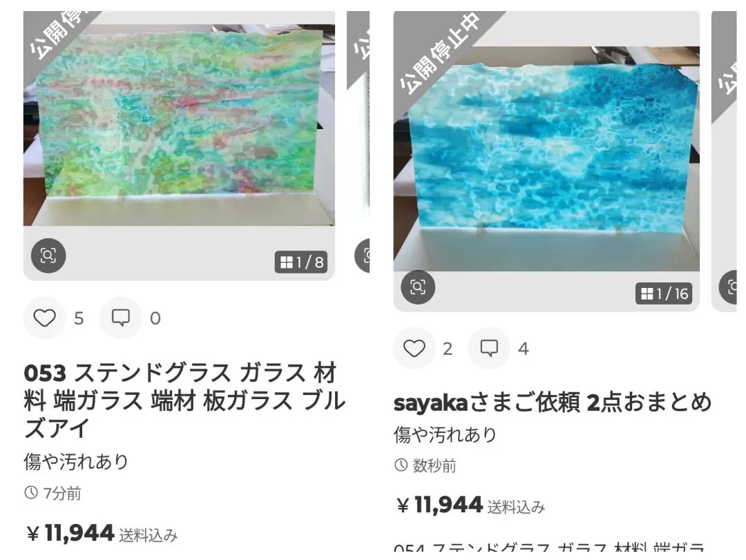Click the ¥11,944 price on sayaka listing

[x=439, y=505]
